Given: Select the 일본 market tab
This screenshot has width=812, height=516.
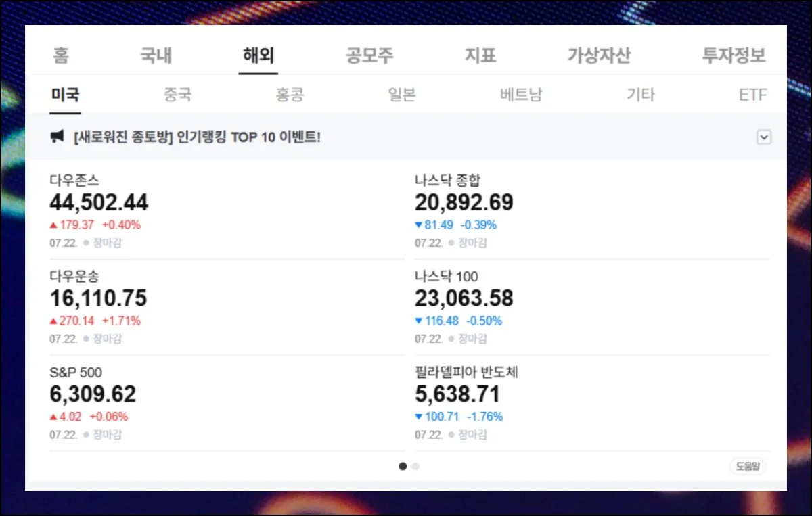Looking at the screenshot, I should (401, 95).
